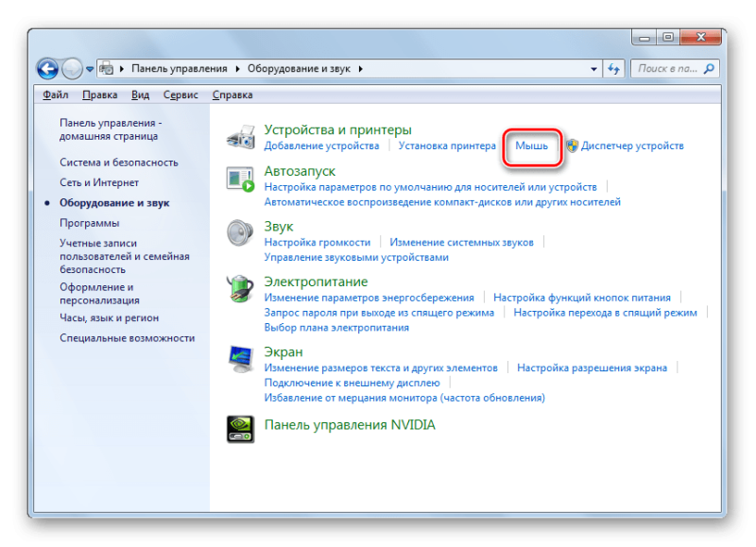Maximize the Control Panel window
The width and height of the screenshot is (756, 547).
668,37
